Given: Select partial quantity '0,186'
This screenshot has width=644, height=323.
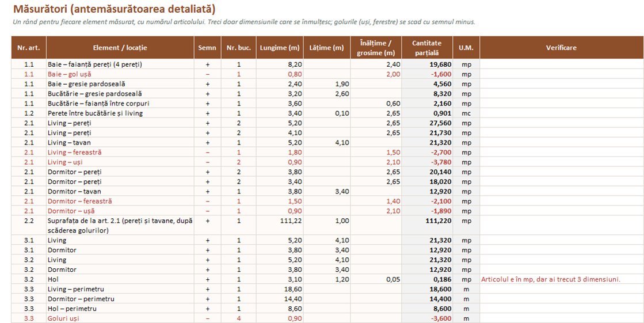Looking at the screenshot, I should [427, 279].
